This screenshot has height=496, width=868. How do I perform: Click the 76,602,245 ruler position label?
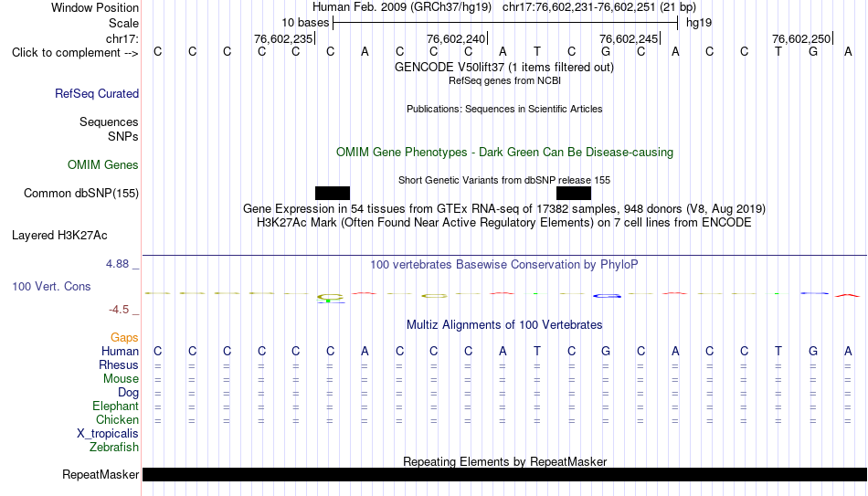click(x=629, y=38)
